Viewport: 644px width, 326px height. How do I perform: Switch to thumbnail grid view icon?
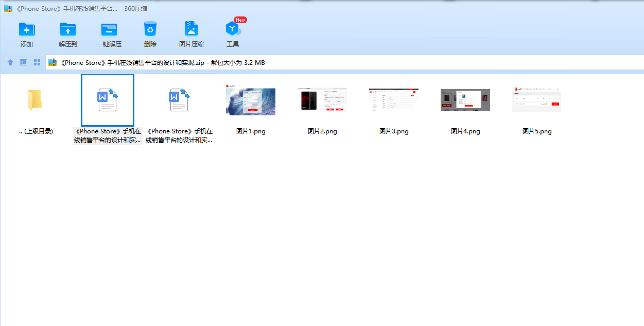[37, 62]
